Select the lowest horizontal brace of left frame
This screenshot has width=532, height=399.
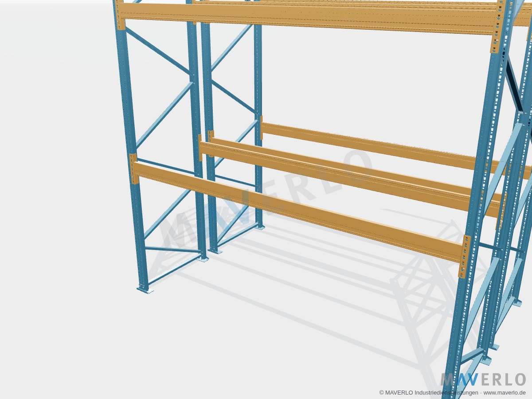(x=173, y=249)
